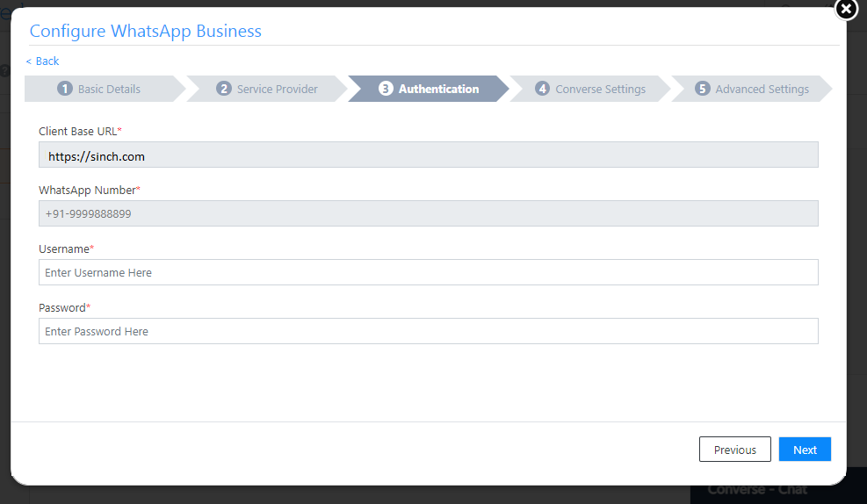Focus the Enter Username Here field
Viewport: 867px width, 504px height.
coord(428,272)
